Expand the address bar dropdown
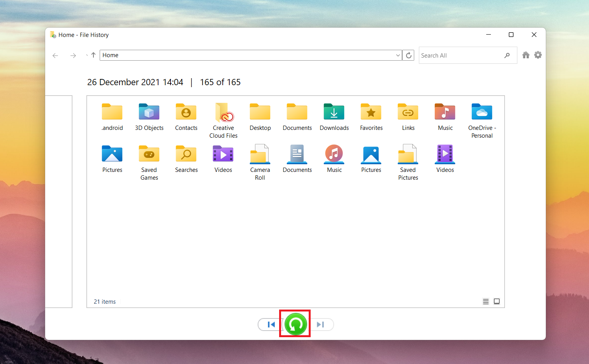 pos(397,55)
